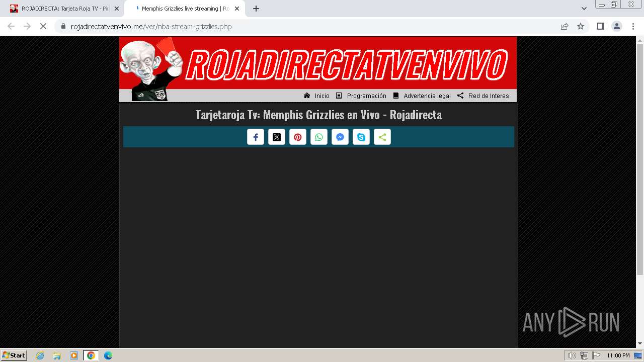Open Chrome's three-dot menu
The height and width of the screenshot is (362, 644).
point(633,26)
